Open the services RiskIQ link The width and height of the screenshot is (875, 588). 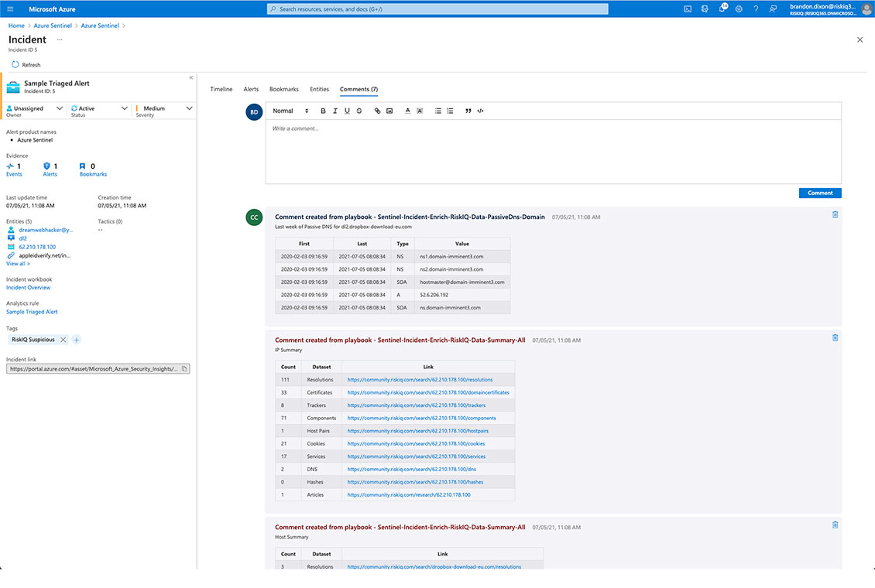[x=417, y=456]
